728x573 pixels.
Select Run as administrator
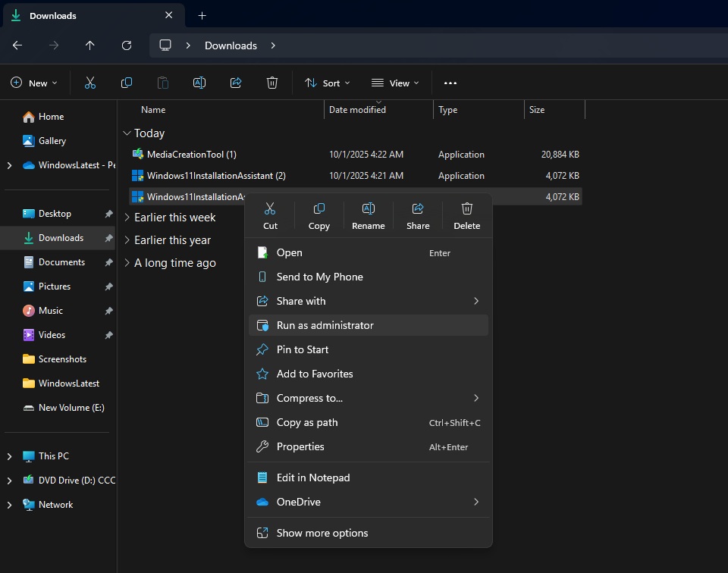pyautogui.click(x=326, y=324)
